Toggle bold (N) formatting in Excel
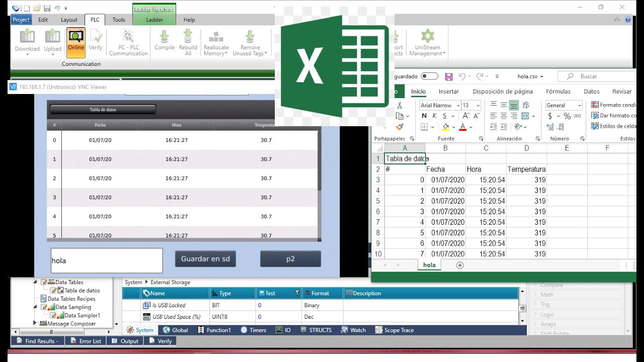The width and height of the screenshot is (644, 362). [424, 116]
